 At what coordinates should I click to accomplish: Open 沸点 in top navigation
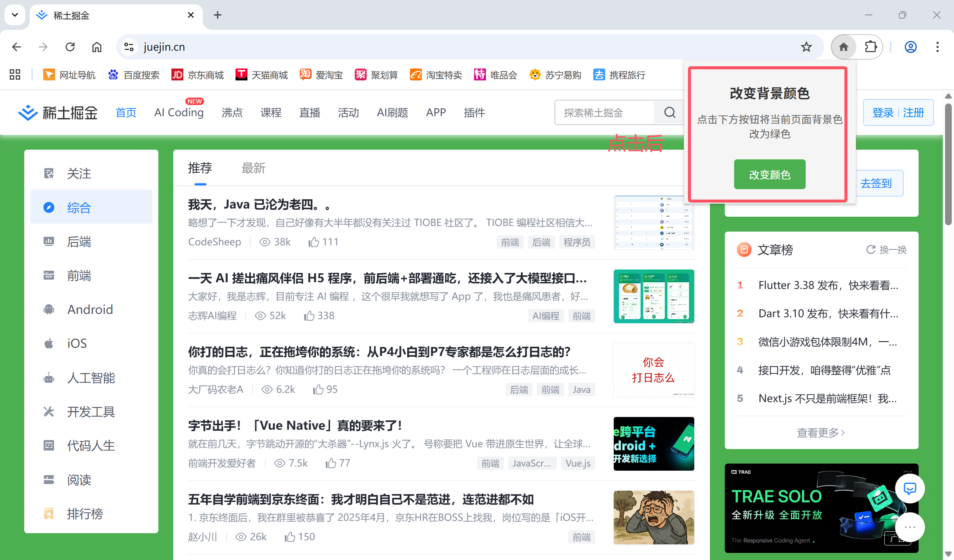point(232,112)
